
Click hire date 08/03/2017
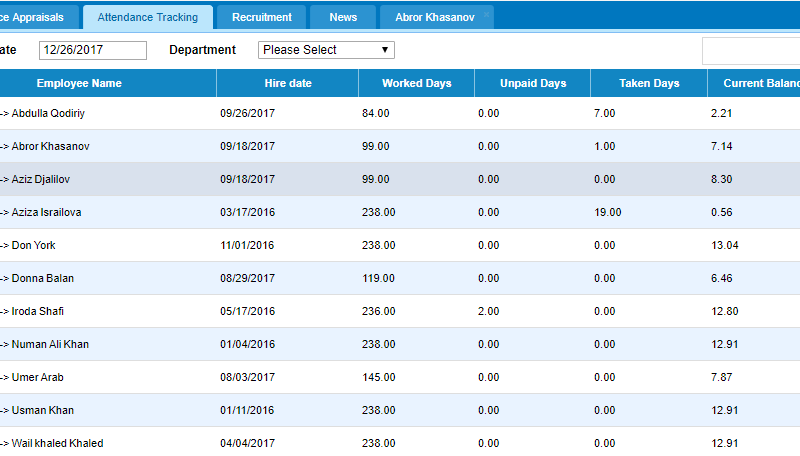pyautogui.click(x=247, y=377)
